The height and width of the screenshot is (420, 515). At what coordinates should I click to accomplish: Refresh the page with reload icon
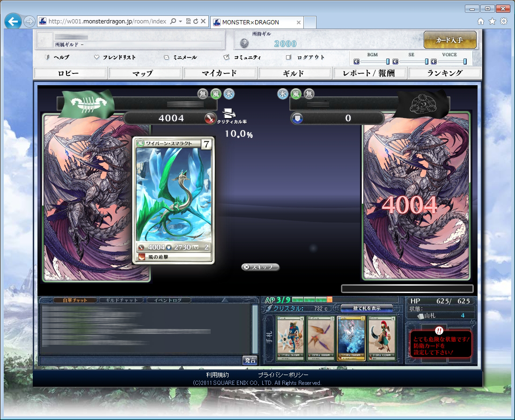click(196, 22)
